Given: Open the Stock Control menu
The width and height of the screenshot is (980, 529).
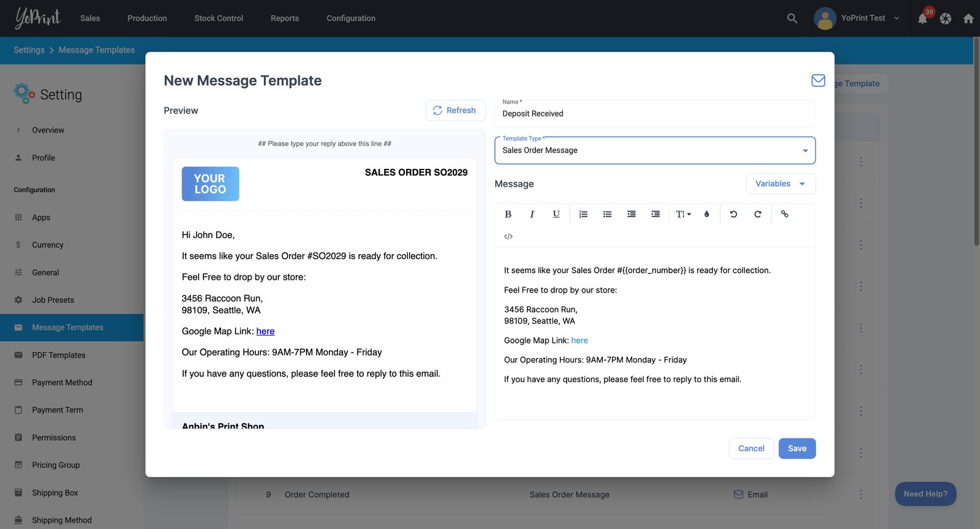Looking at the screenshot, I should tap(219, 18).
